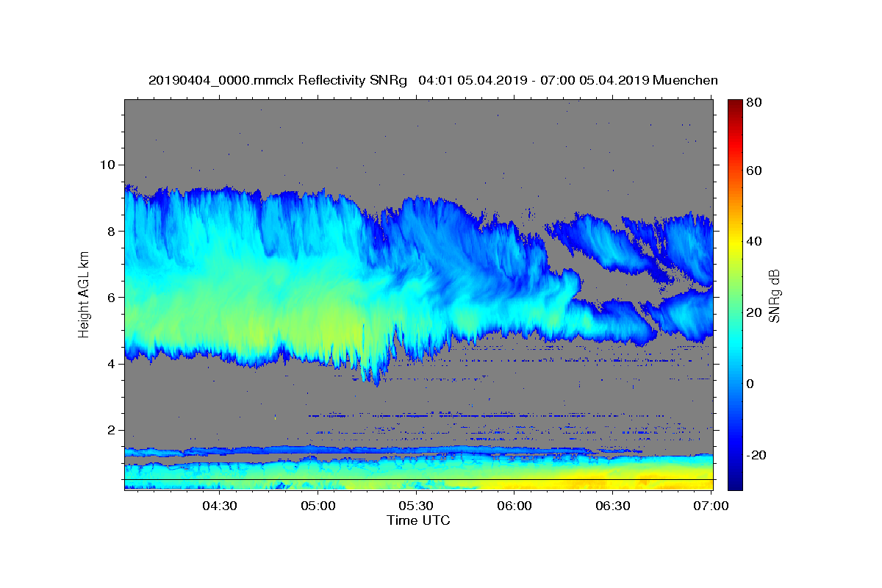Click the dark red top of the colorbar
This screenshot has height=588, width=882.
coord(734,107)
